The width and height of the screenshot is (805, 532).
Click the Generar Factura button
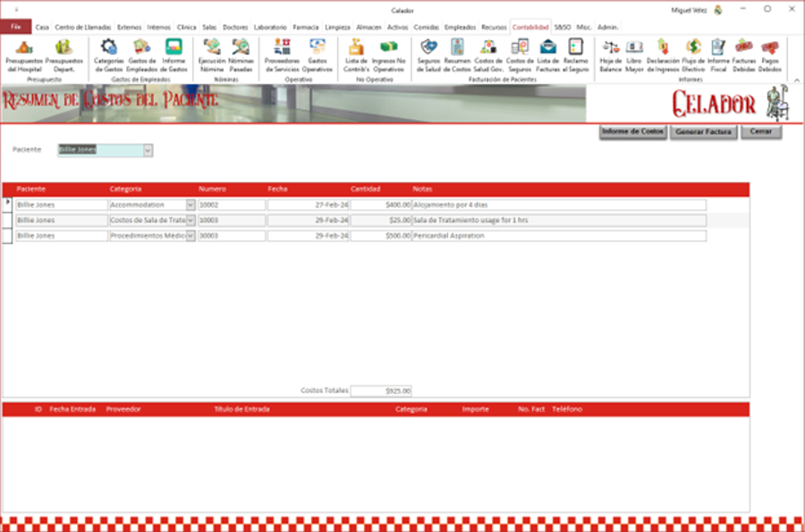pyautogui.click(x=703, y=131)
